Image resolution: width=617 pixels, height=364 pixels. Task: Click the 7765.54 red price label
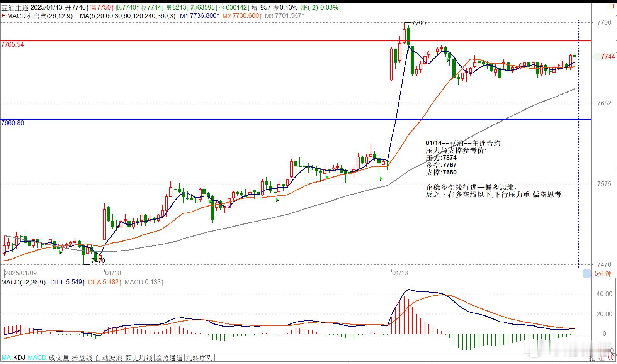pyautogui.click(x=12, y=44)
